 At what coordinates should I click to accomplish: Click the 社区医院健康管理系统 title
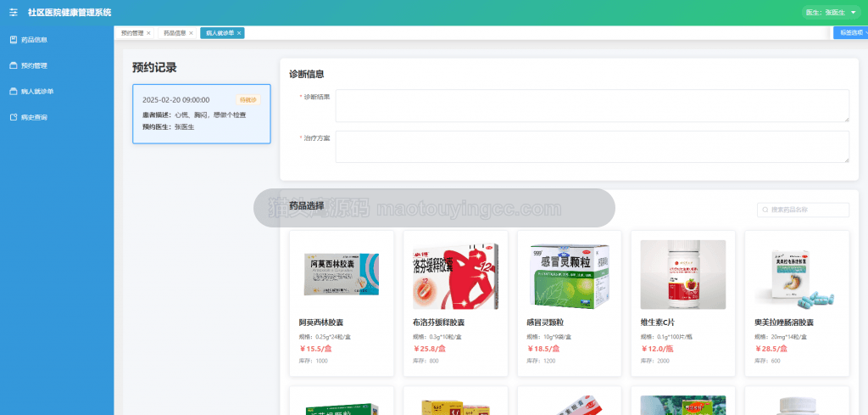tap(70, 12)
